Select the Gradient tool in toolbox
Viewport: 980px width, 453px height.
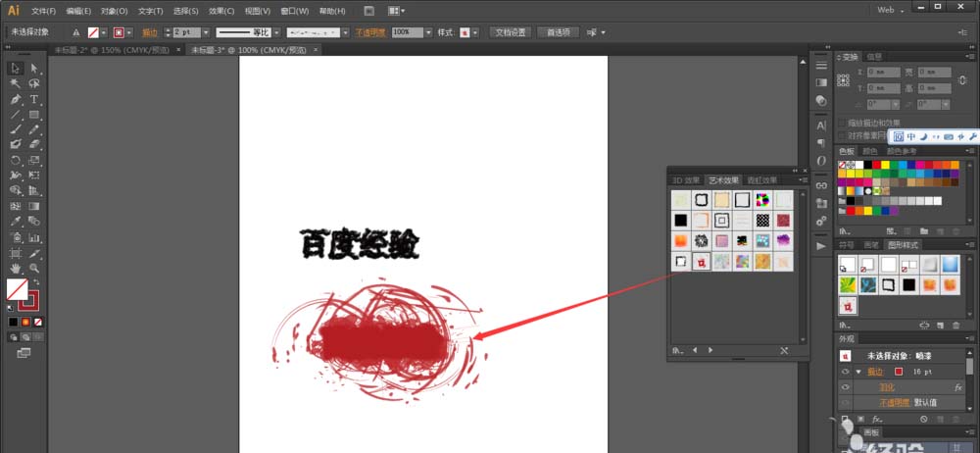[x=34, y=207]
